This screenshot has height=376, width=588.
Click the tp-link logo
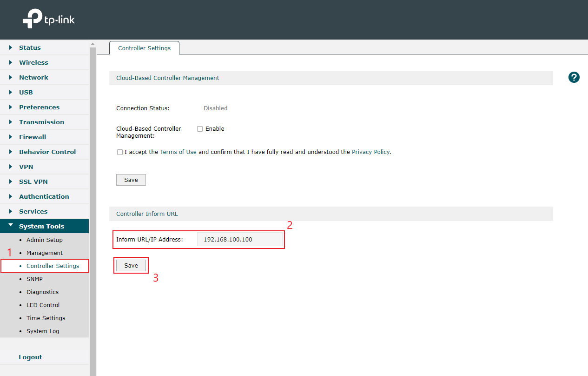(48, 20)
